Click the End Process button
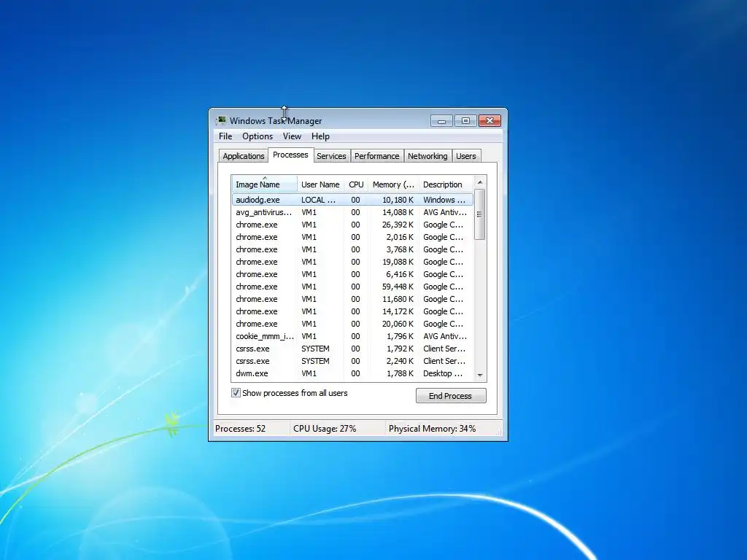Image resolution: width=747 pixels, height=560 pixels. 451,396
